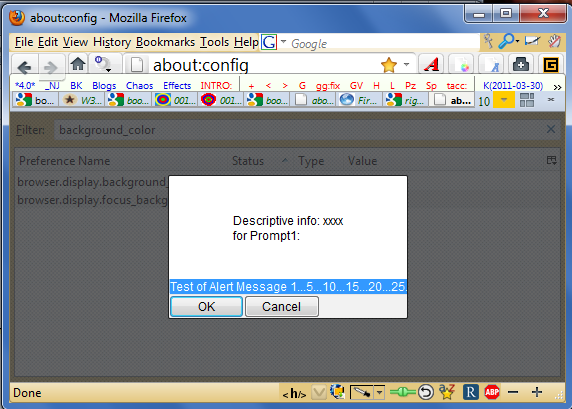Image resolution: width=572 pixels, height=409 pixels.
Task: Bookmark page using the star icon
Action: [x=389, y=65]
